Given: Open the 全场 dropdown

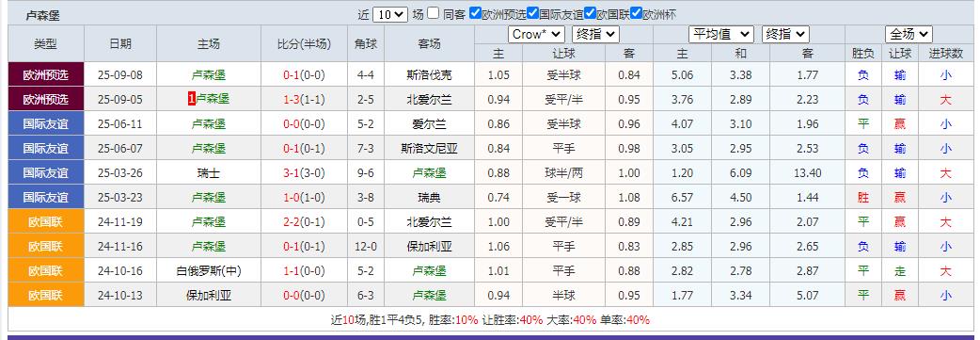Looking at the screenshot, I should (x=909, y=35).
